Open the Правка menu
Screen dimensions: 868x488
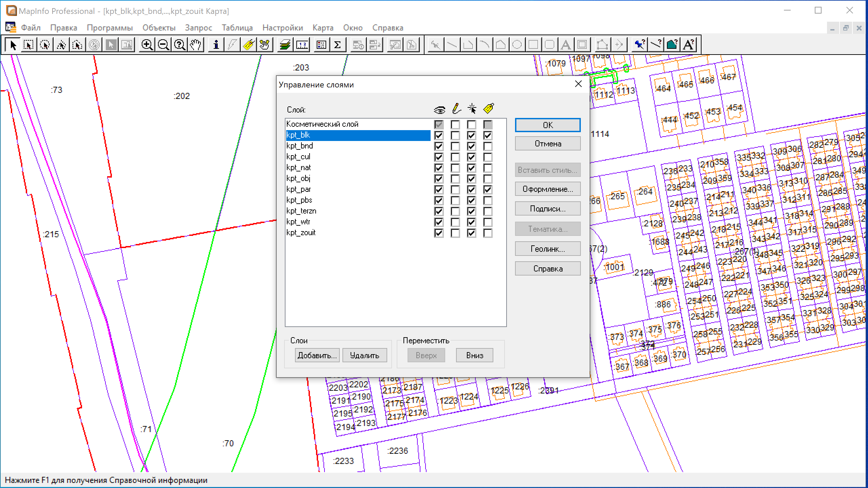(64, 28)
